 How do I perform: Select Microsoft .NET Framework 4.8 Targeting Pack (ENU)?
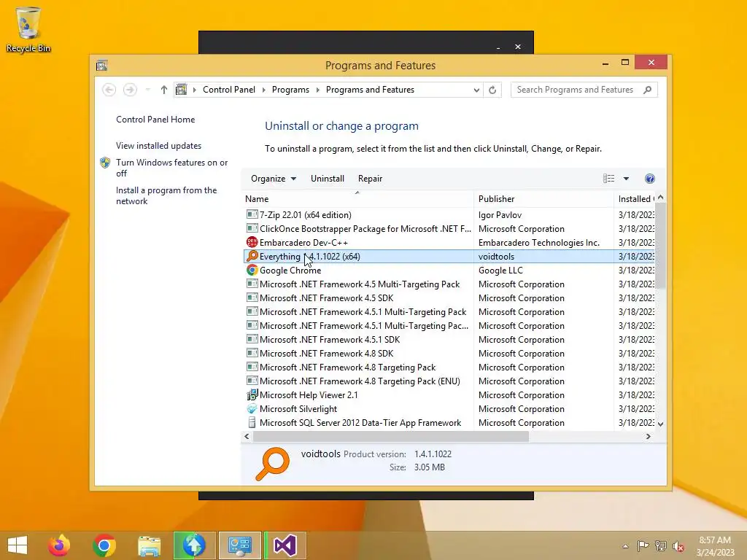[449, 381]
